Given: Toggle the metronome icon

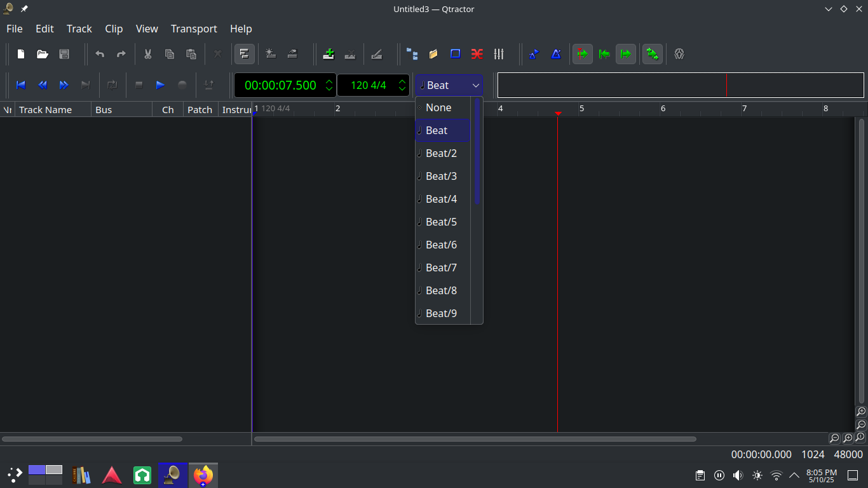Looking at the screenshot, I should [x=556, y=54].
